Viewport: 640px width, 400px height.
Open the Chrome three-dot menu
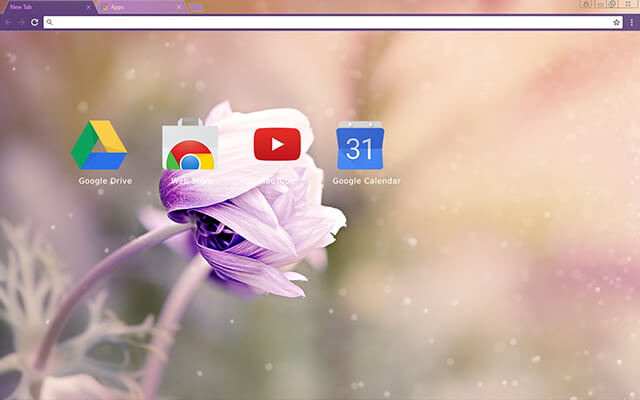click(x=632, y=22)
